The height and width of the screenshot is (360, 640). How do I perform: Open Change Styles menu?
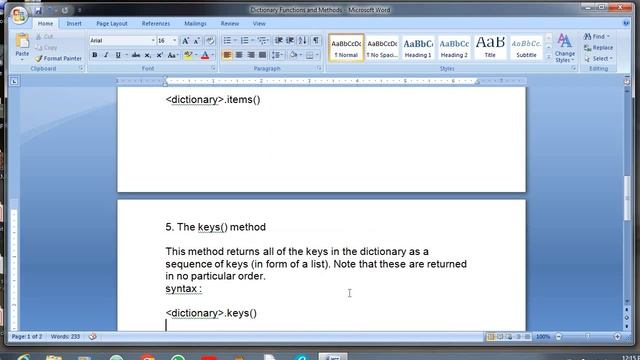[x=565, y=48]
